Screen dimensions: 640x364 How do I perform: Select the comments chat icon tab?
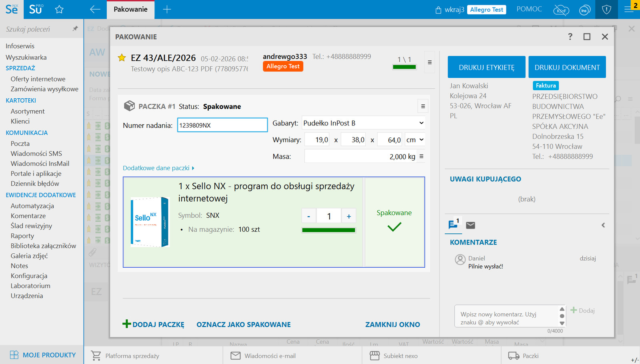click(x=454, y=225)
